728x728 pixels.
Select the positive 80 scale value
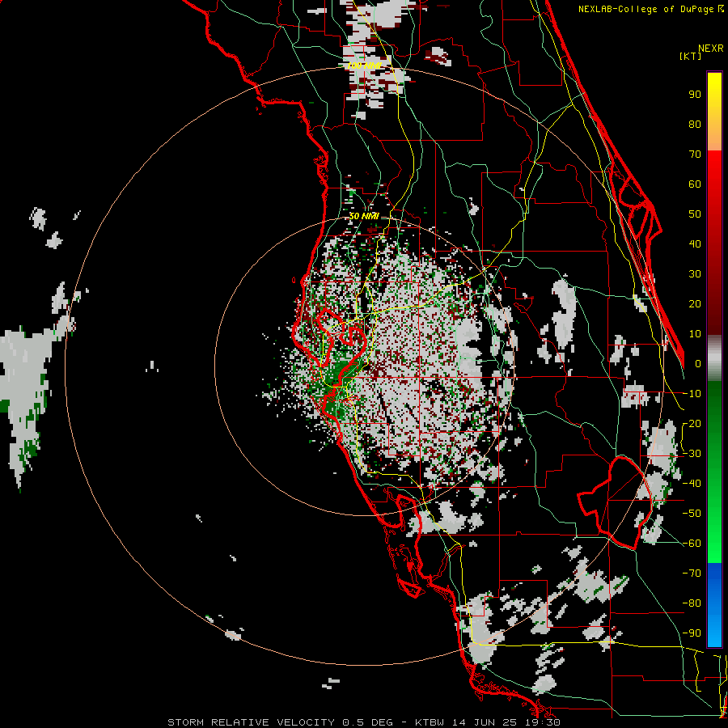click(695, 124)
